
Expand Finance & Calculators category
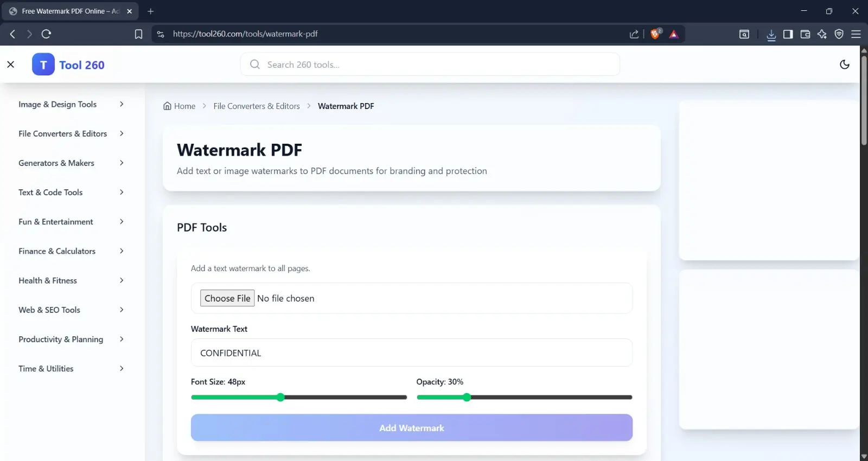[71, 251]
